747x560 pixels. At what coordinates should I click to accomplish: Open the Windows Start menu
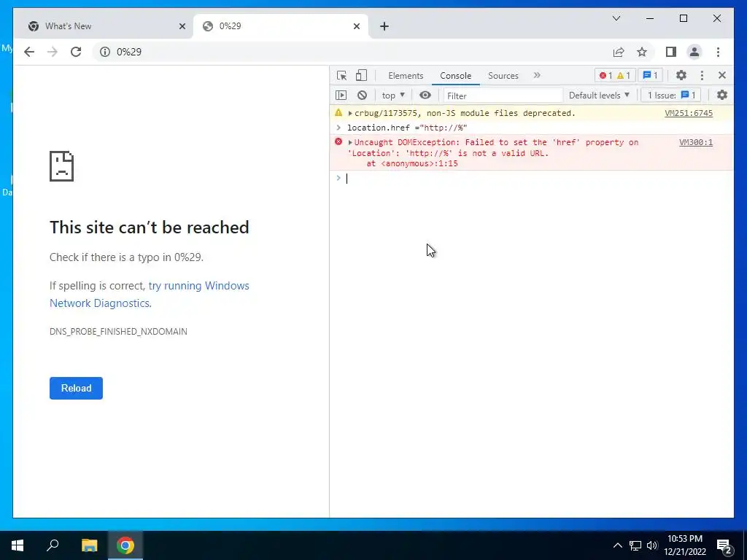[18, 545]
